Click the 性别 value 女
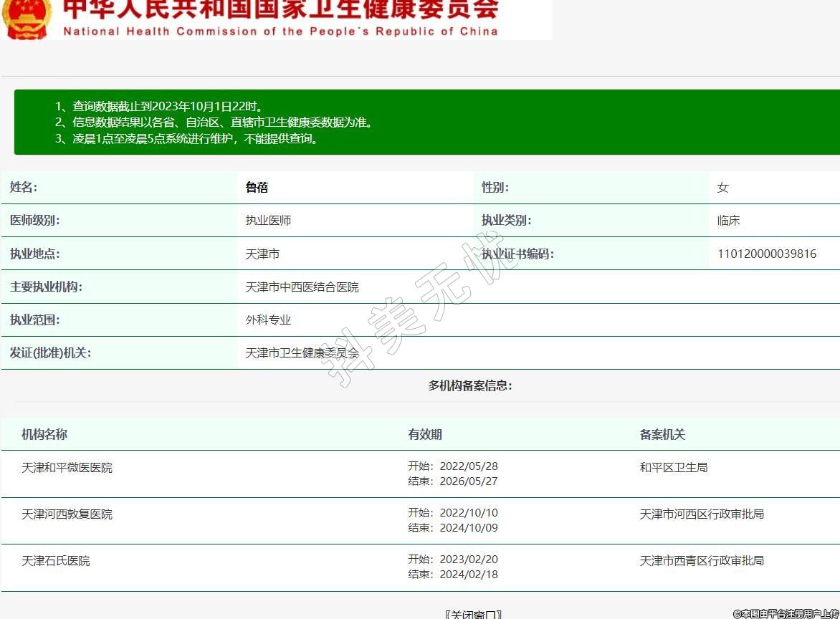The image size is (840, 619). coord(722,188)
